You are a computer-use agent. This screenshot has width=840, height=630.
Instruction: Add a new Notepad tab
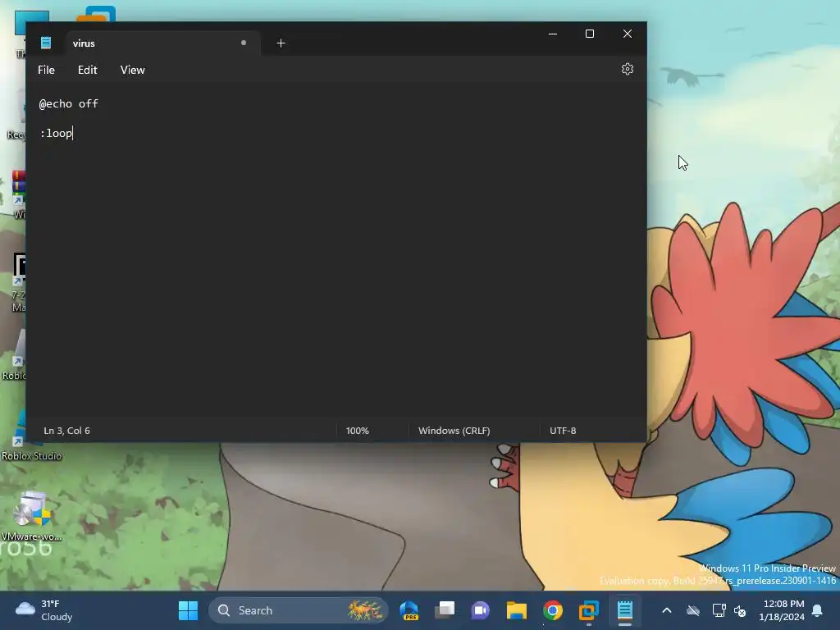[x=281, y=43]
